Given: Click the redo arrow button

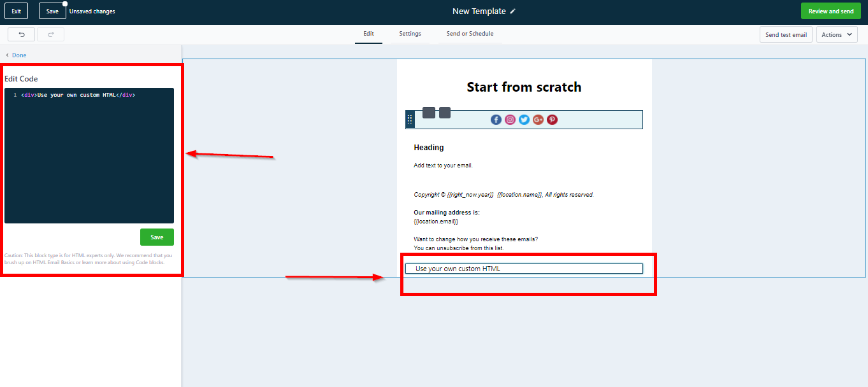Looking at the screenshot, I should click(50, 34).
